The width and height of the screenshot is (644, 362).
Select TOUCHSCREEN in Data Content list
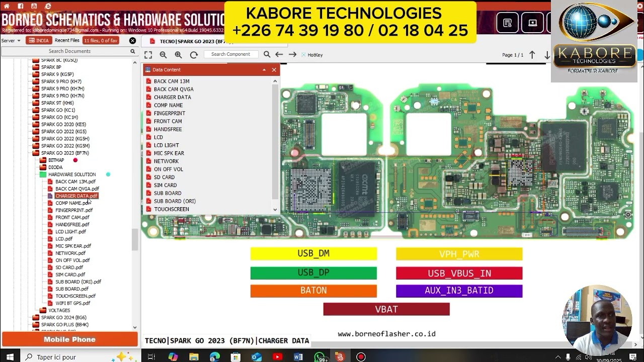point(172,209)
